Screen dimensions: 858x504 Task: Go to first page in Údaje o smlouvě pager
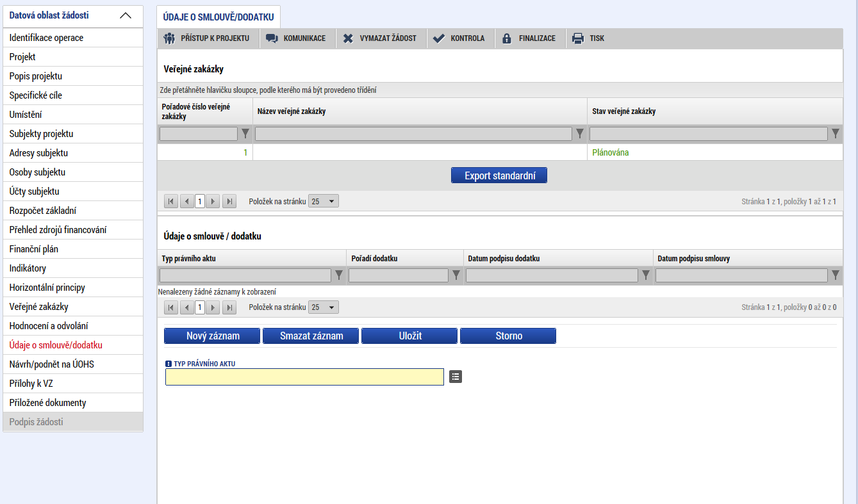(x=171, y=307)
